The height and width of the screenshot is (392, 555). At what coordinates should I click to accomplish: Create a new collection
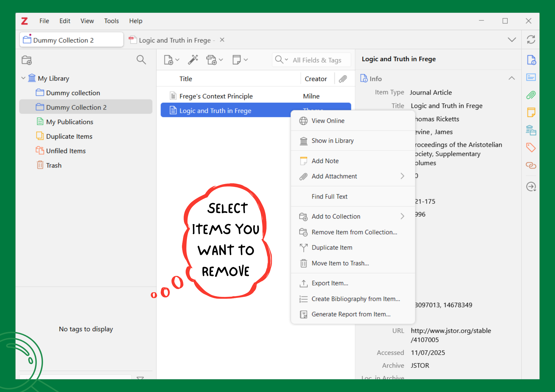click(x=26, y=60)
